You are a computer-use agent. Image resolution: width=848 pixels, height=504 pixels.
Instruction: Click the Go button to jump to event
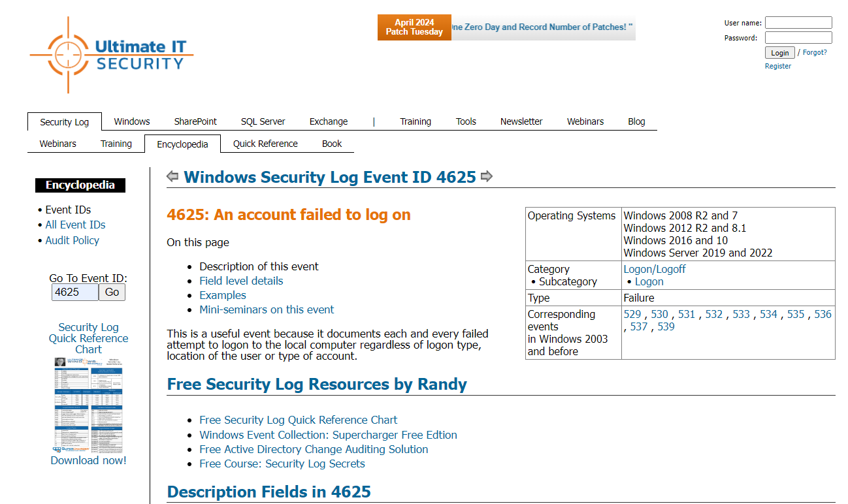point(112,292)
